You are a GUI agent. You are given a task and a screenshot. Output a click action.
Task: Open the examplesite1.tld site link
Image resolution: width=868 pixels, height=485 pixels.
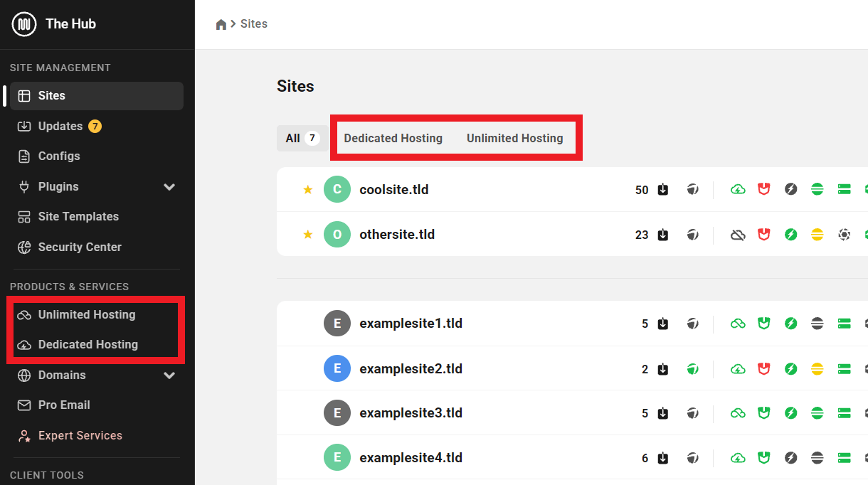411,324
